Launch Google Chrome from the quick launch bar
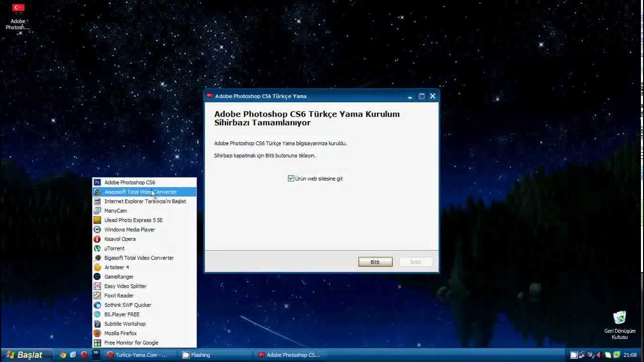644x362 pixels. tap(63, 355)
